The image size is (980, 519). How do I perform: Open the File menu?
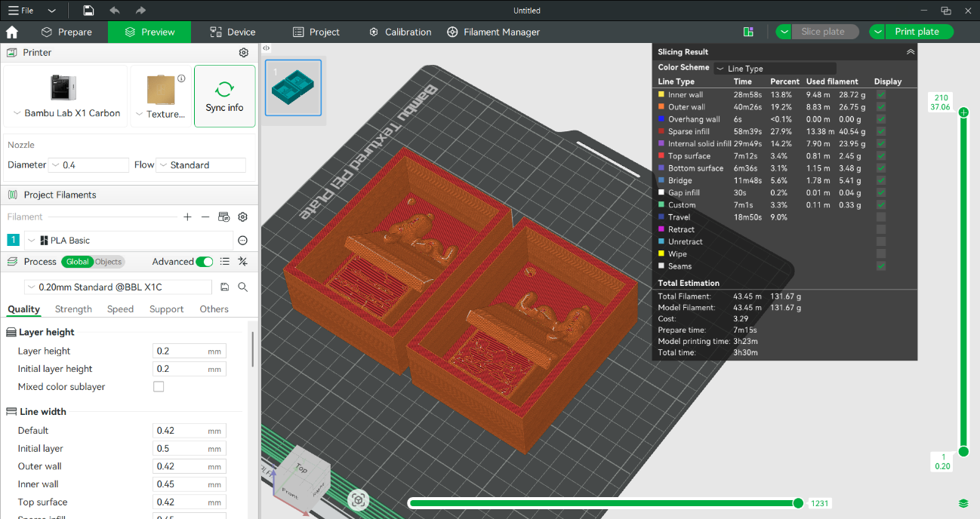click(x=20, y=11)
